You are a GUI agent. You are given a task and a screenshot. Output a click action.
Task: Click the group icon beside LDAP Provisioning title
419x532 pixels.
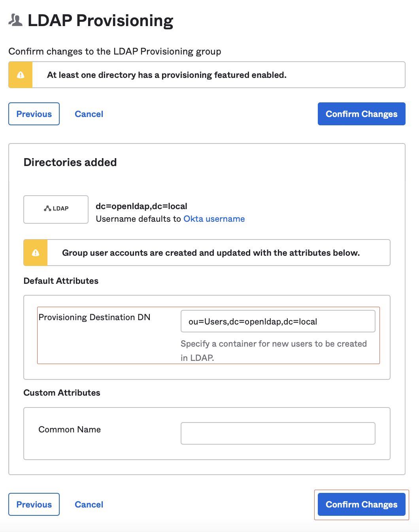tap(16, 20)
